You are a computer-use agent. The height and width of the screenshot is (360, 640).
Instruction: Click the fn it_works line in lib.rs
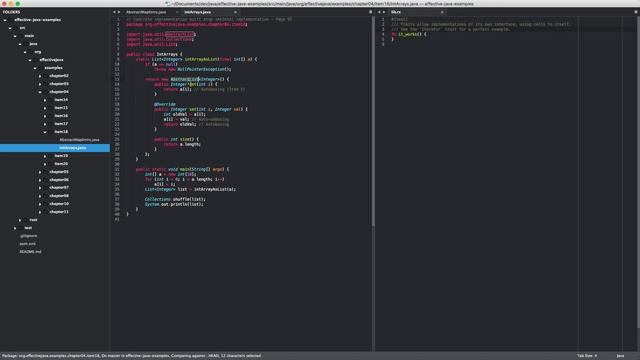tap(409, 34)
